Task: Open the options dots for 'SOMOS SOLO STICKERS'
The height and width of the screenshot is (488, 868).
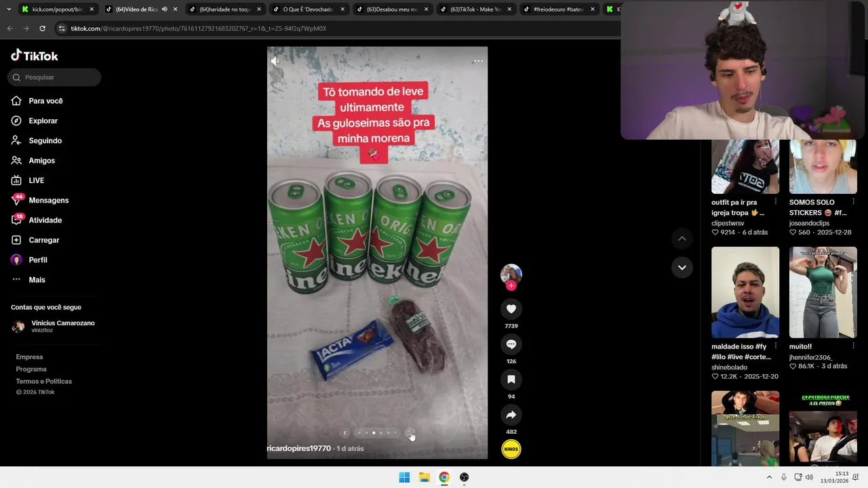Action: tap(853, 202)
